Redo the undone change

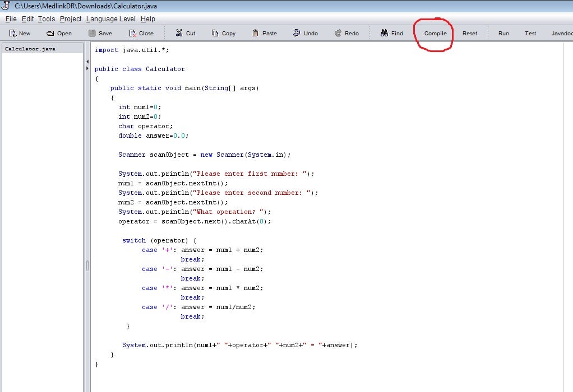pos(346,33)
